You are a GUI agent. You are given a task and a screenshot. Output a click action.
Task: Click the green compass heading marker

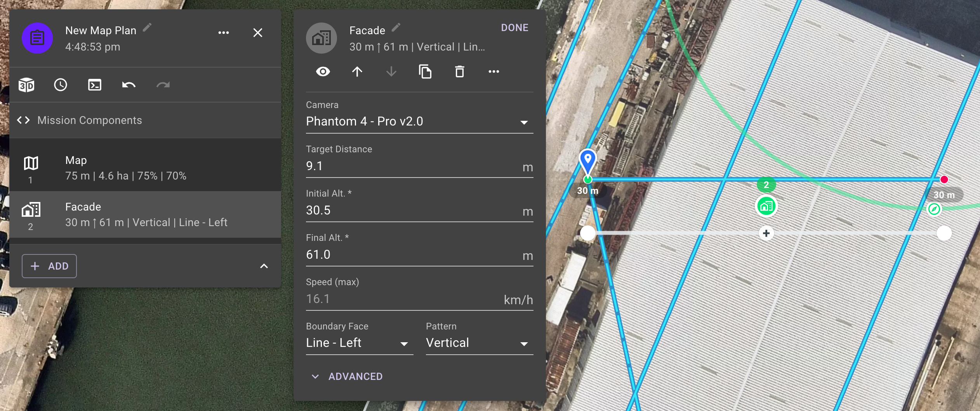[934, 209]
